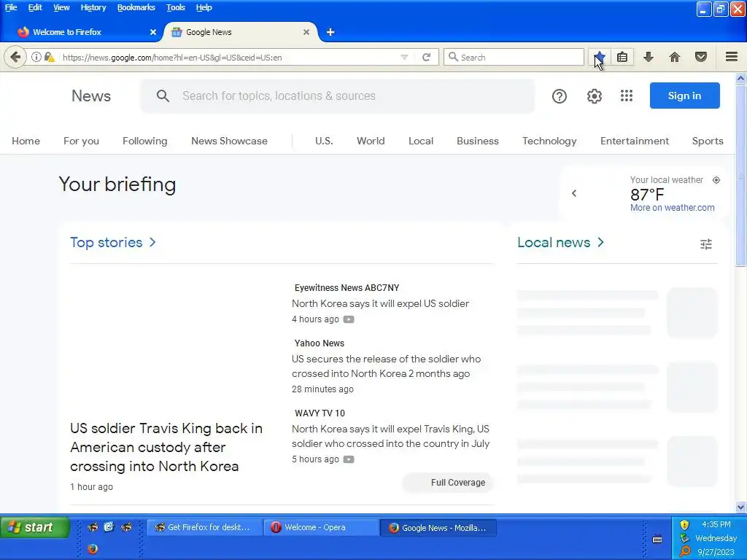Click the search magnifier in Google News
Viewport: 747px width, 560px height.
(163, 96)
